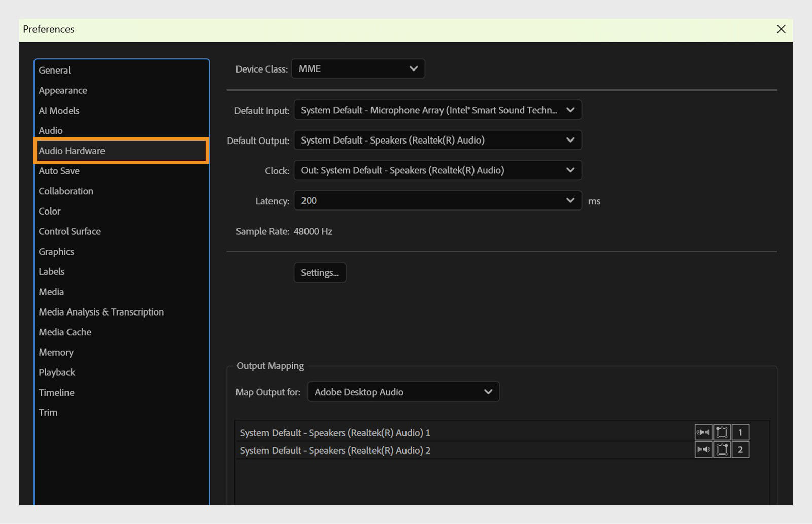Select the Auto Save category
This screenshot has width=812, height=524.
[x=58, y=171]
